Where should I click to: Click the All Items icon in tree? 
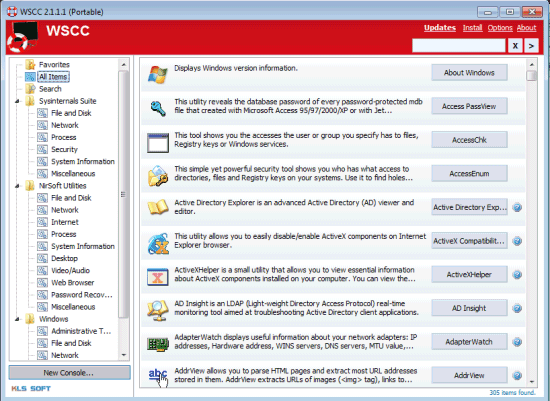[x=31, y=77]
